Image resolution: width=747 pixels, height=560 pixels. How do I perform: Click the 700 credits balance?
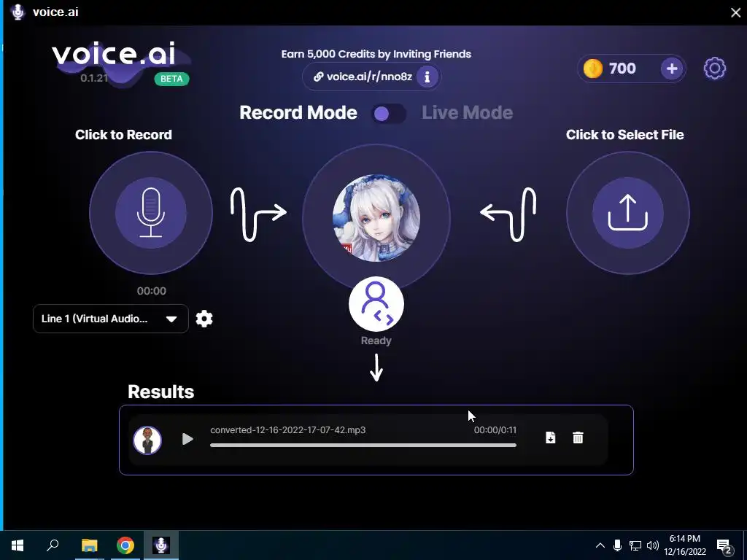[622, 69]
